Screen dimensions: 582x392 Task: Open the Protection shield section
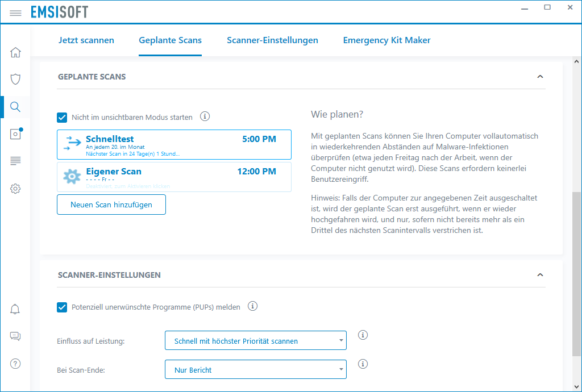pyautogui.click(x=15, y=79)
